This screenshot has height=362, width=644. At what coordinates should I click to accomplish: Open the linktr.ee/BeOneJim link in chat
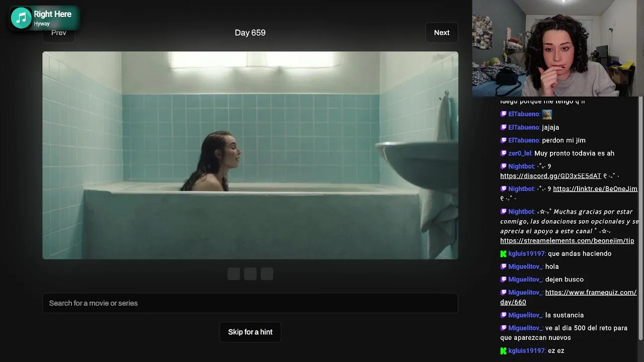coord(595,189)
